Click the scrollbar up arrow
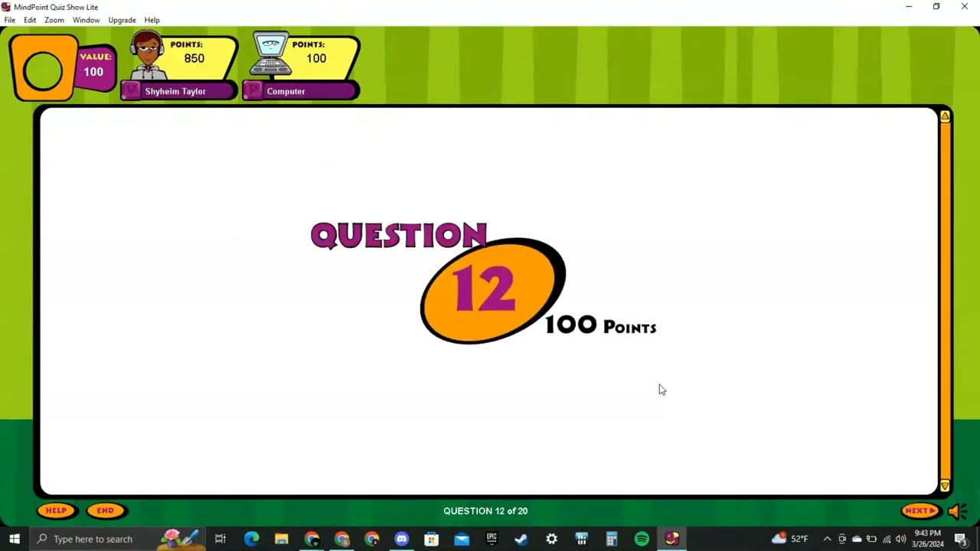The width and height of the screenshot is (980, 551). 945,116
